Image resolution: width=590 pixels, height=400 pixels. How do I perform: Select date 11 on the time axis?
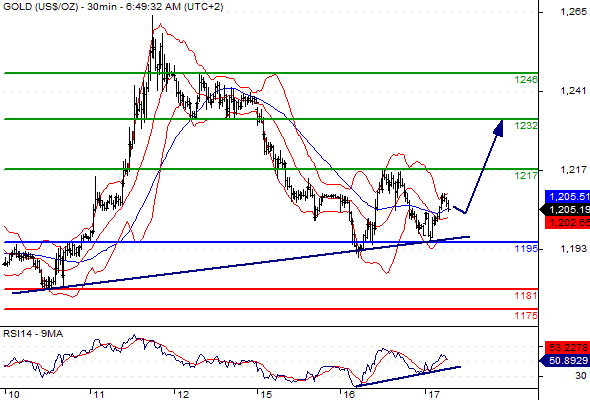[x=99, y=395]
